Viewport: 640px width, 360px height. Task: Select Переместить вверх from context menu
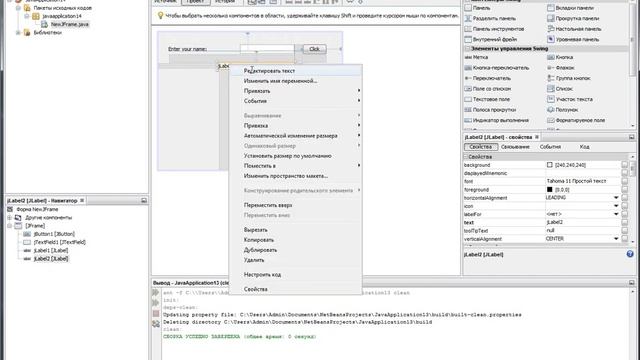pyautogui.click(x=296, y=205)
